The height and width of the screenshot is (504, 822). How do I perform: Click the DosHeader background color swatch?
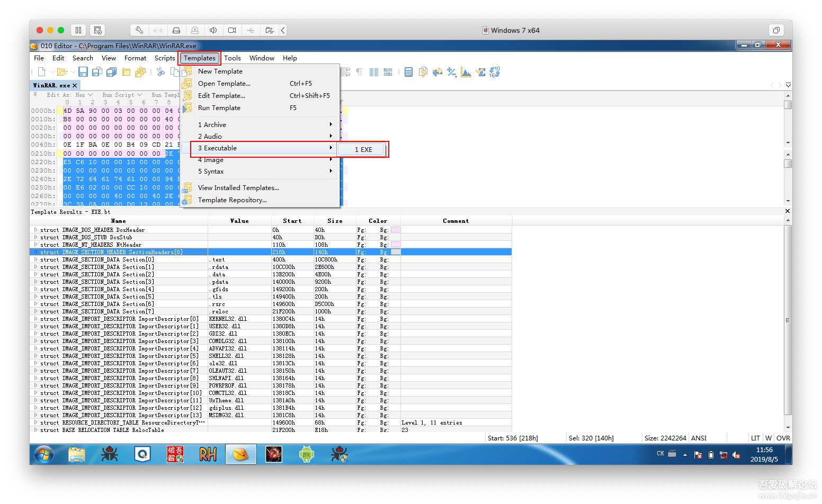click(396, 230)
